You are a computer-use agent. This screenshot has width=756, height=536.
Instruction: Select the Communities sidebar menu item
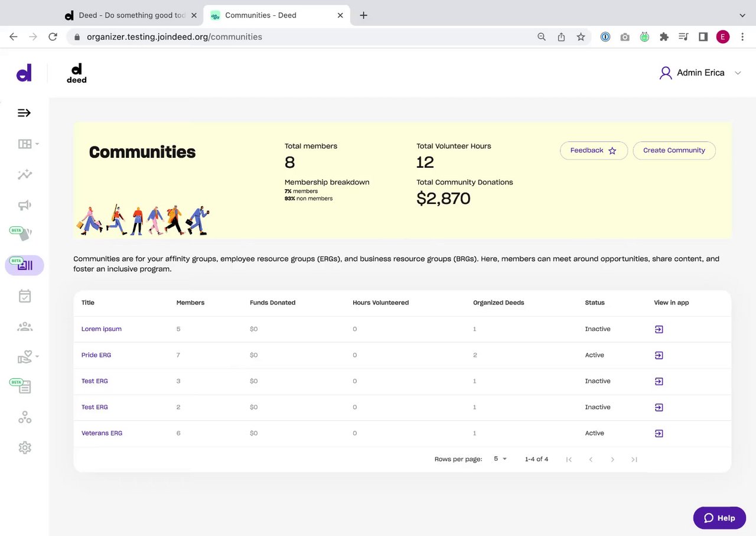[25, 265]
